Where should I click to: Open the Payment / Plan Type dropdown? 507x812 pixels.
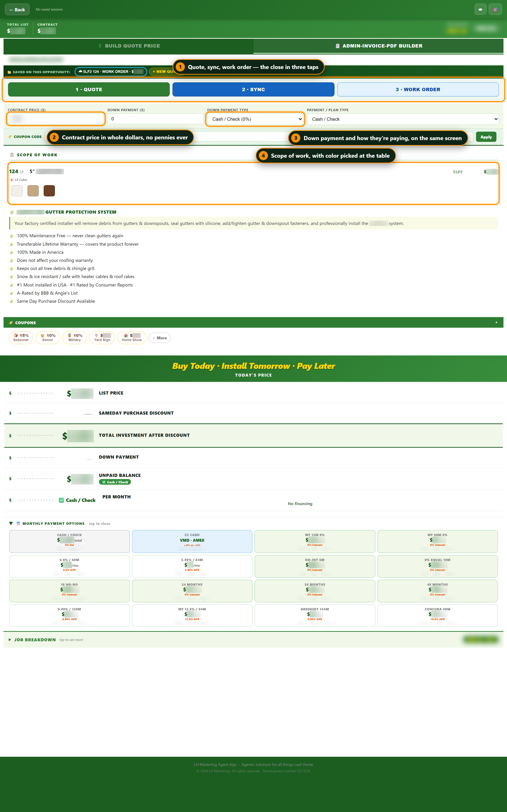403,119
